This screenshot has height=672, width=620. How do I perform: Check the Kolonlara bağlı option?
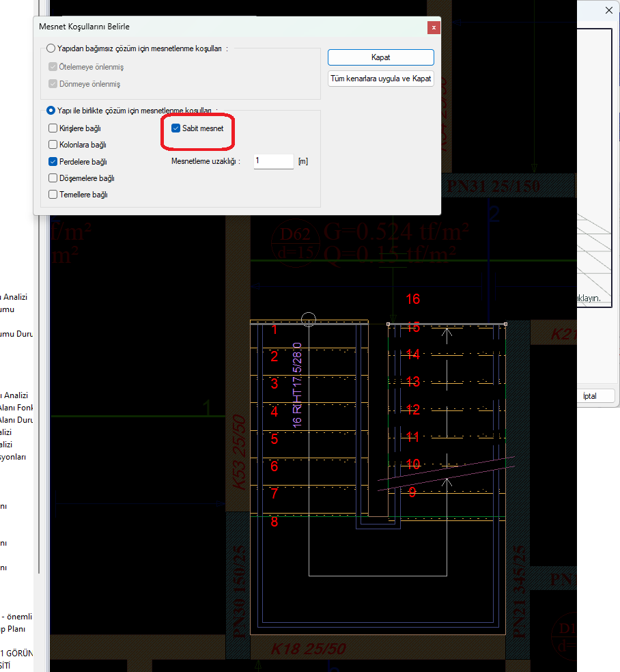click(53, 145)
